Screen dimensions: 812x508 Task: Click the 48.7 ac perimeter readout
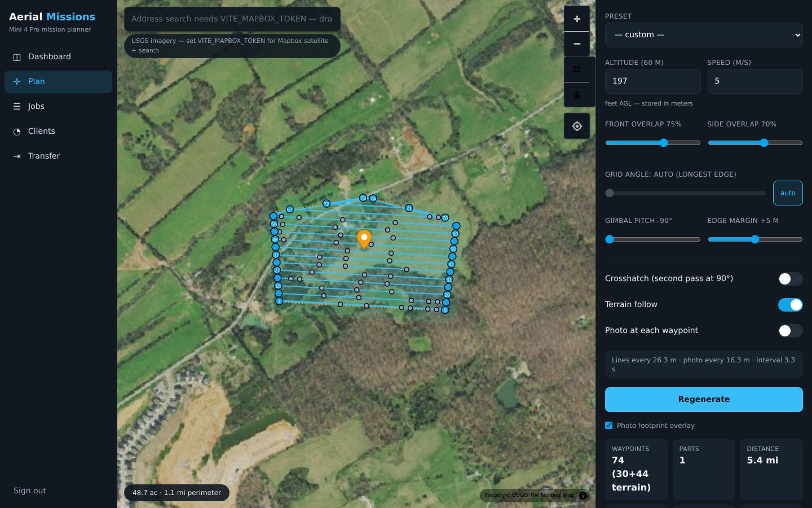[x=176, y=493]
